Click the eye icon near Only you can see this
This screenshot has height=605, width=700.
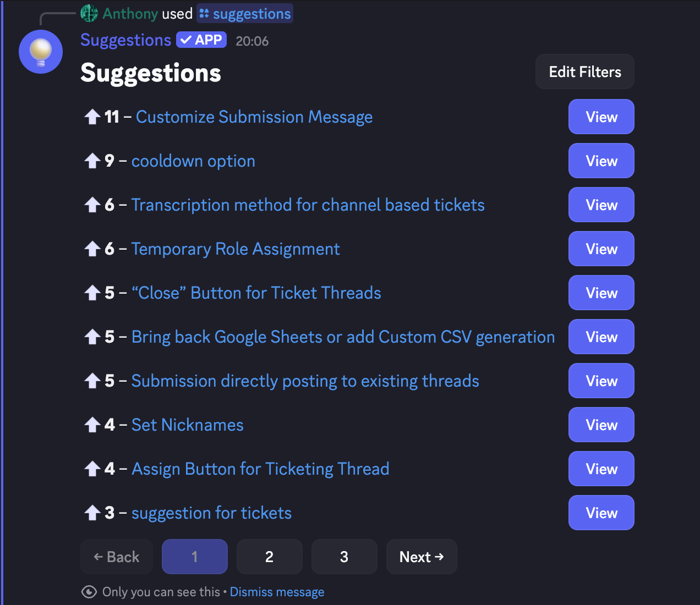pos(89,592)
